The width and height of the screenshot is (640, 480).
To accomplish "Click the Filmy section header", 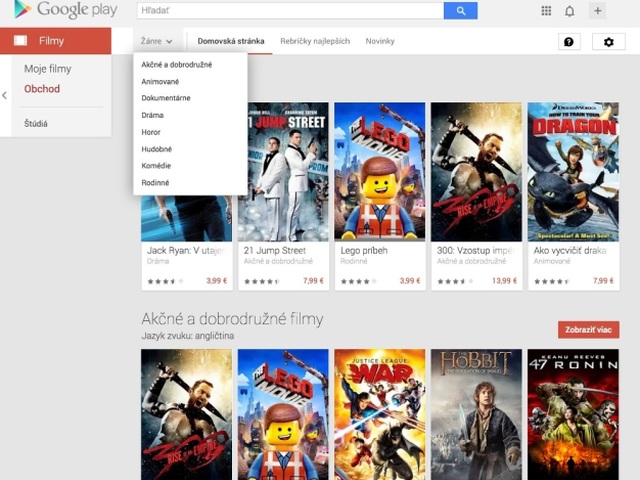I will tap(56, 41).
